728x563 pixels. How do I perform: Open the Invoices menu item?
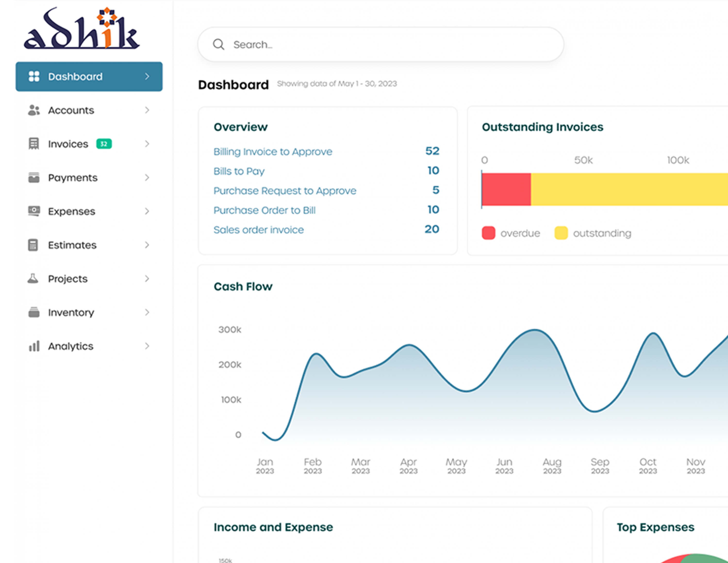(x=68, y=144)
